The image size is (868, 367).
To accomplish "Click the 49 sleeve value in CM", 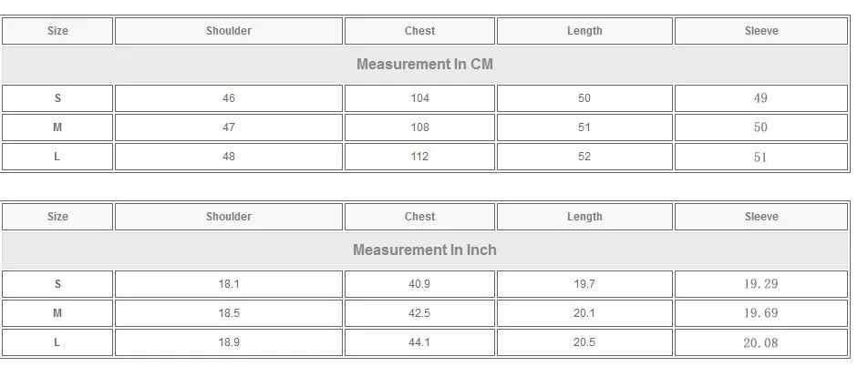I will point(761,98).
